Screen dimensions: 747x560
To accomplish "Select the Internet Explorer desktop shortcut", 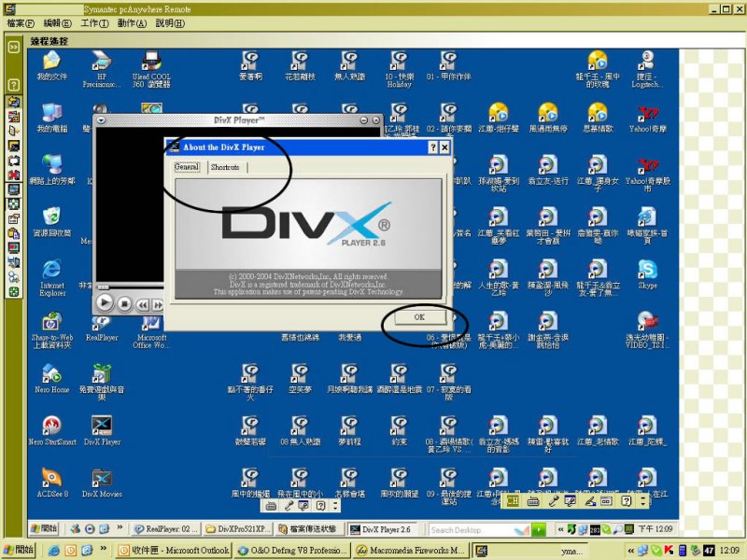I will click(52, 278).
